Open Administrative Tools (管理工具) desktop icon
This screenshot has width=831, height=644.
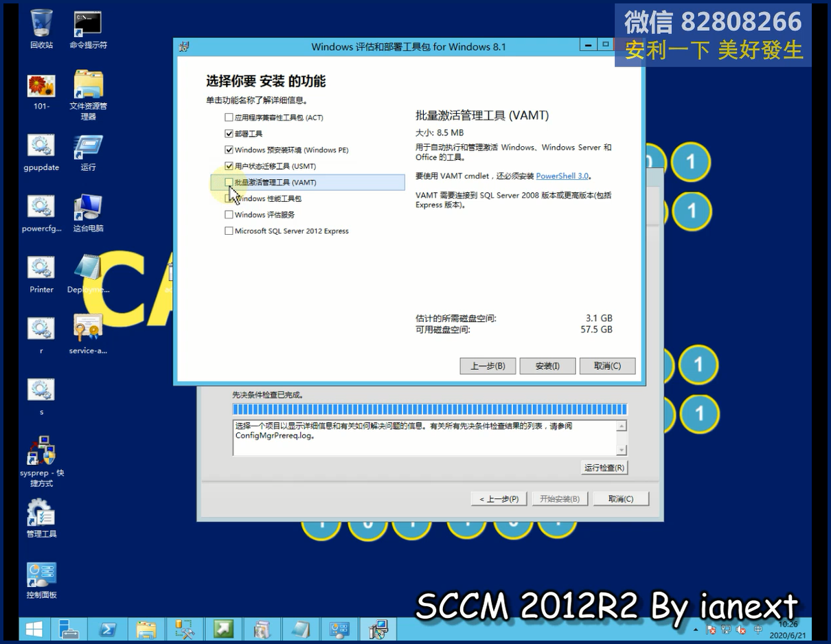pos(41,519)
